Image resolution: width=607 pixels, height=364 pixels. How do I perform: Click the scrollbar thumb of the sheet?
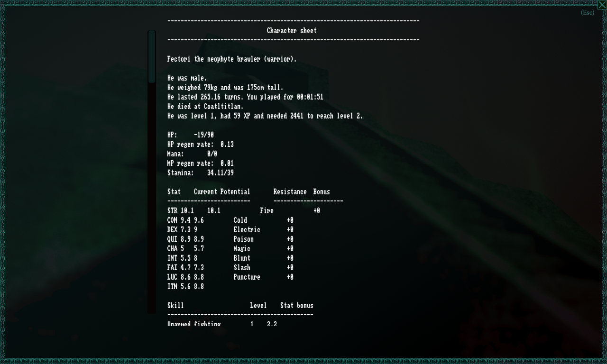(152, 57)
